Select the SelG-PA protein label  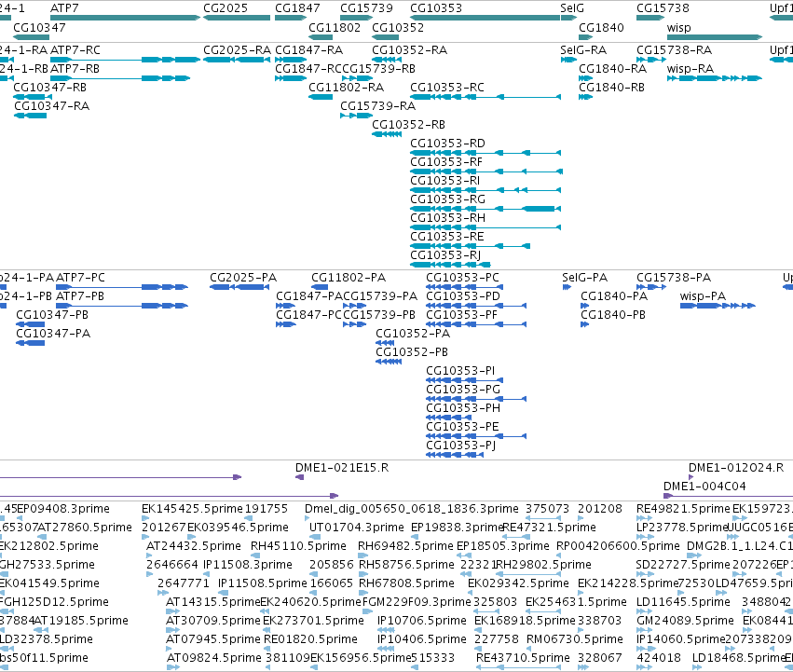pos(584,278)
